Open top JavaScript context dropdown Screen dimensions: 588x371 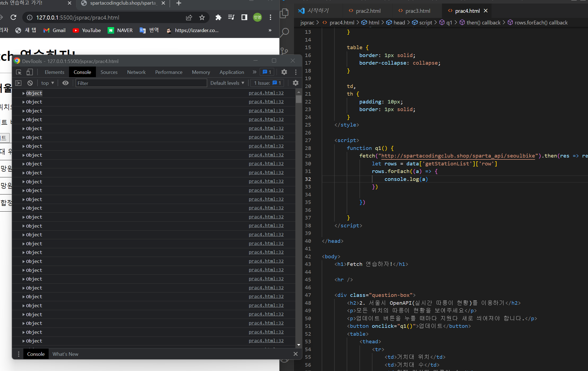(48, 83)
